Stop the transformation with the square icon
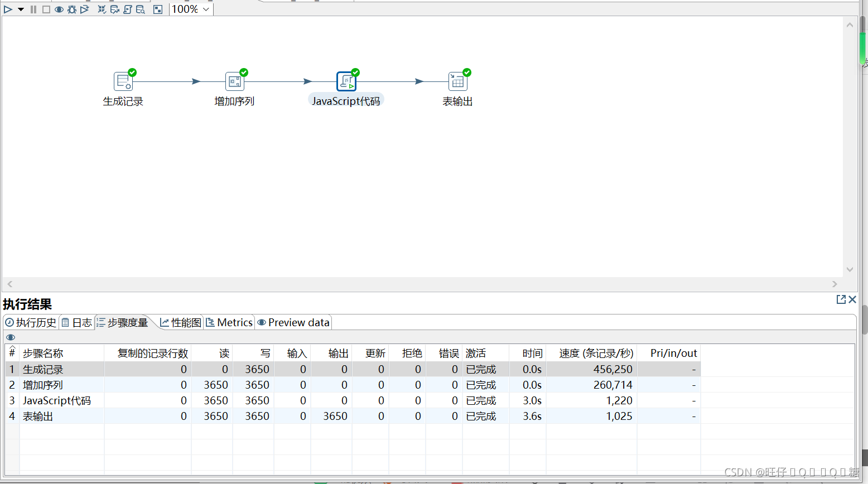 (46, 9)
